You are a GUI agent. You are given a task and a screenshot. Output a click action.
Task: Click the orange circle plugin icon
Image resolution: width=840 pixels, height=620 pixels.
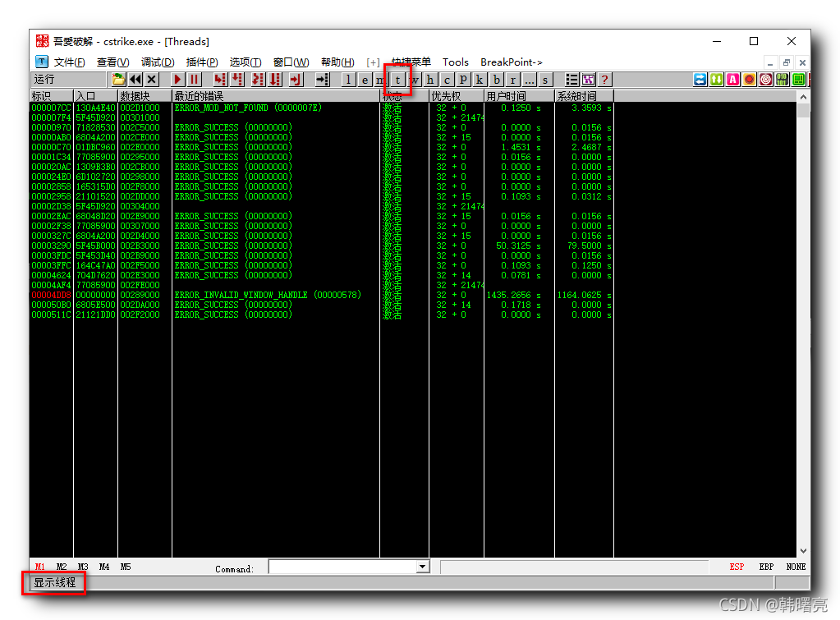750,80
